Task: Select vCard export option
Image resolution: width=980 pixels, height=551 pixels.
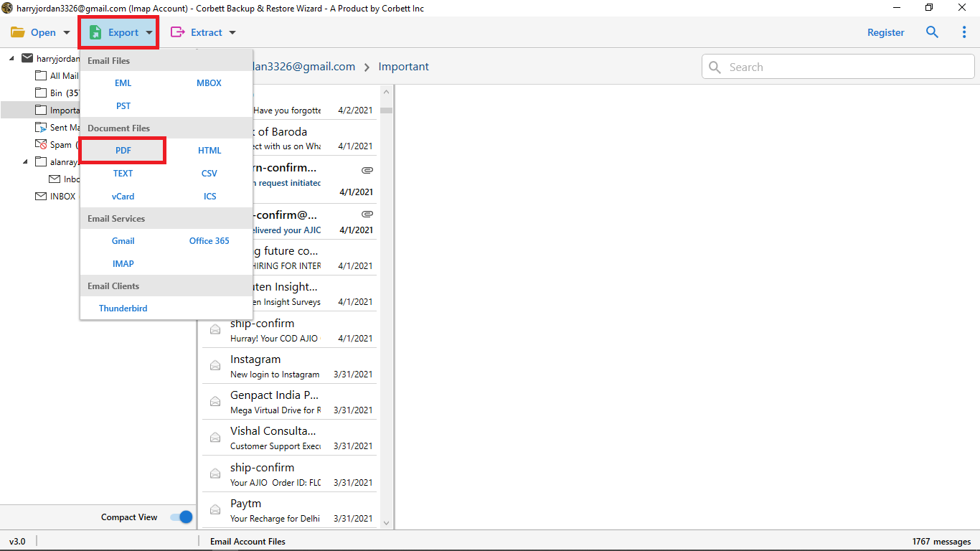Action: (x=123, y=197)
